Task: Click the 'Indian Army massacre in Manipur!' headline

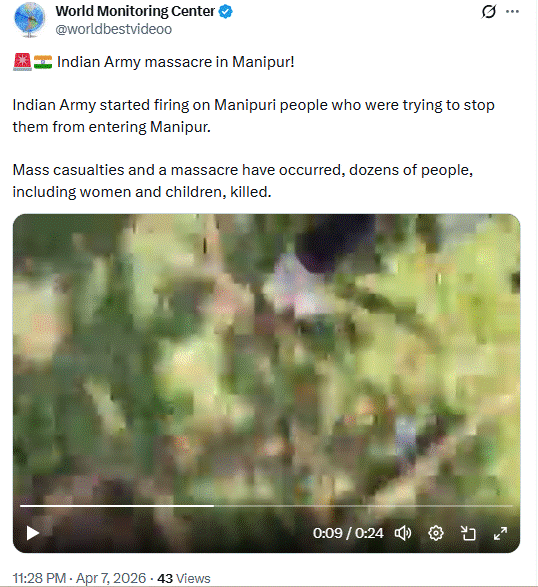Action: [176, 62]
